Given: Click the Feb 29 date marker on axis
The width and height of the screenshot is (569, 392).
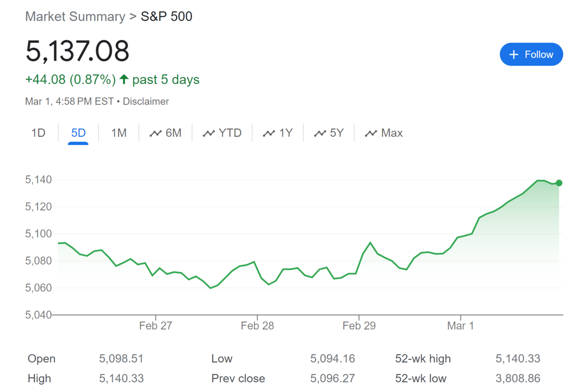Looking at the screenshot, I should (359, 326).
